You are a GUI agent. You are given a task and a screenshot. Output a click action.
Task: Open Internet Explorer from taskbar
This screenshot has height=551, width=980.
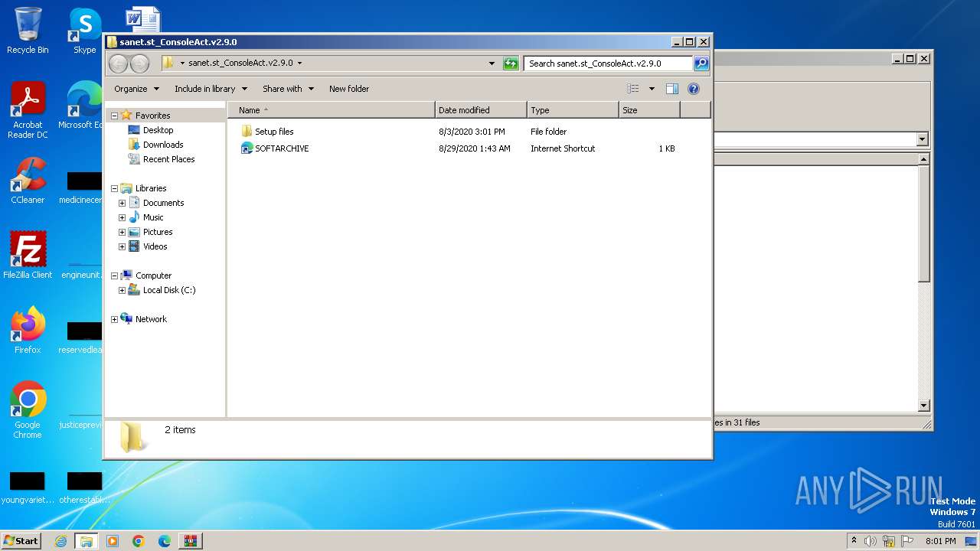coord(60,541)
